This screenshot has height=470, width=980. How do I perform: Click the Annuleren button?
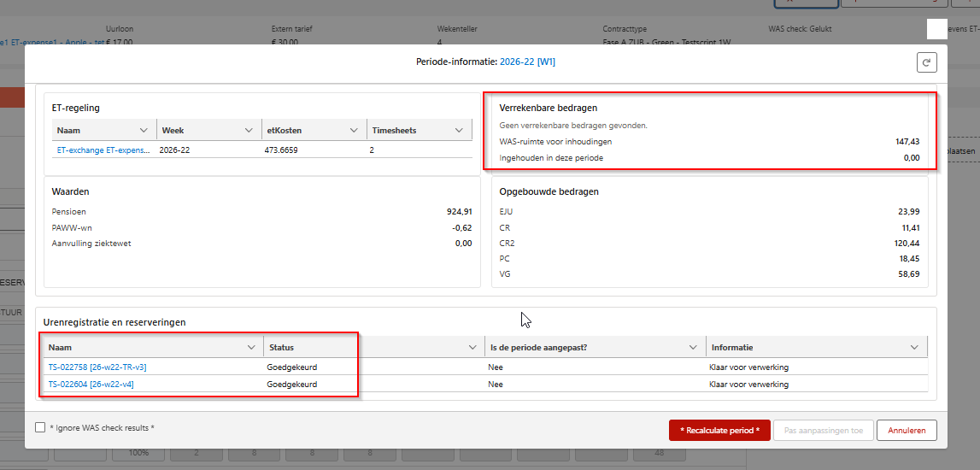(x=907, y=430)
